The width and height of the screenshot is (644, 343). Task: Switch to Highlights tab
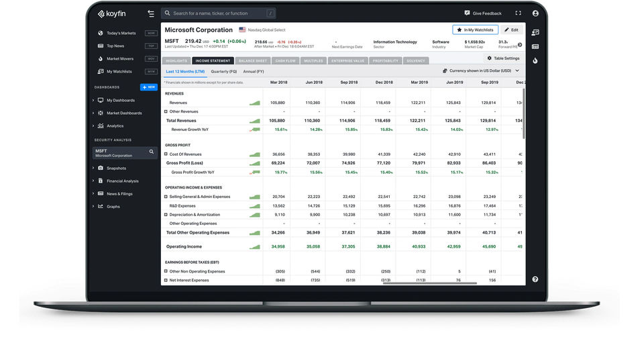tap(176, 61)
